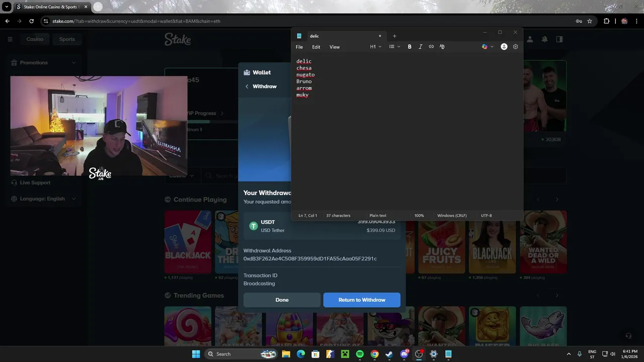The height and width of the screenshot is (362, 644).
Task: Open the Windows Start menu
Action: pos(196,354)
